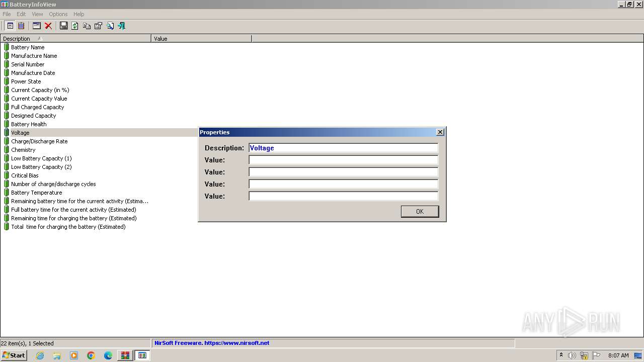Click the green Refresh toolbar icon
Image resolution: width=644 pixels, height=362 pixels.
point(75,26)
